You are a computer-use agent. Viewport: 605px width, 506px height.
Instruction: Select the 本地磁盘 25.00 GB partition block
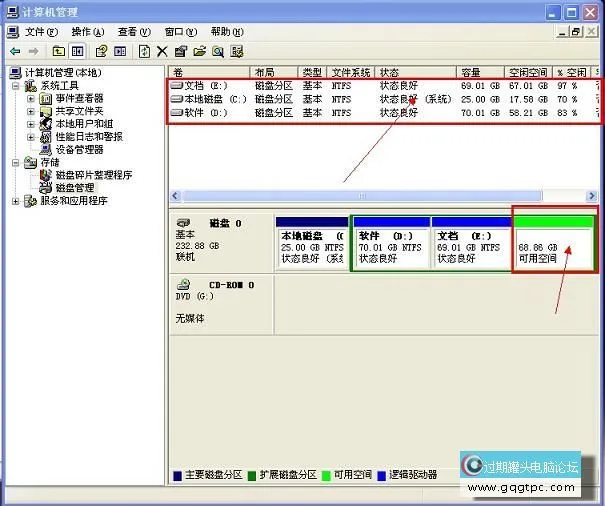point(312,244)
